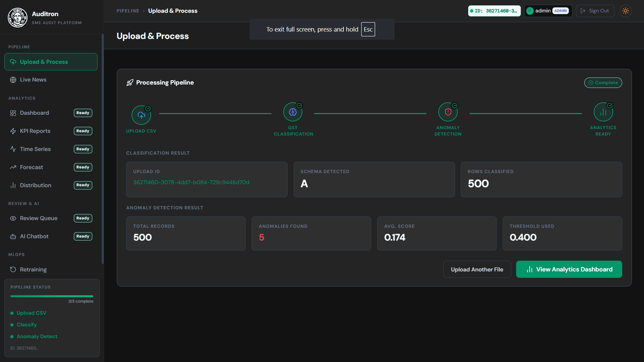Click the Ready badge next to Forecast

pyautogui.click(x=83, y=167)
